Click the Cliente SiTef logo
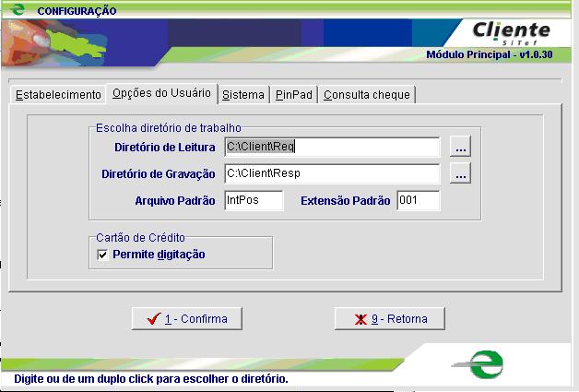 pyautogui.click(x=510, y=32)
